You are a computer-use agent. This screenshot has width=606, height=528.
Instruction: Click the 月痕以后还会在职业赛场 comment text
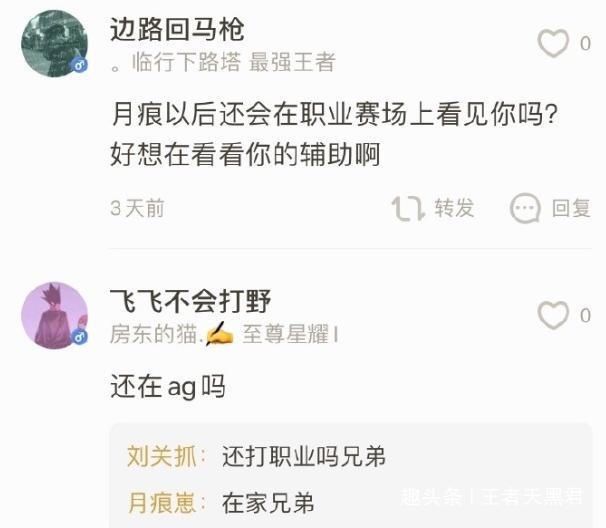tap(335, 134)
